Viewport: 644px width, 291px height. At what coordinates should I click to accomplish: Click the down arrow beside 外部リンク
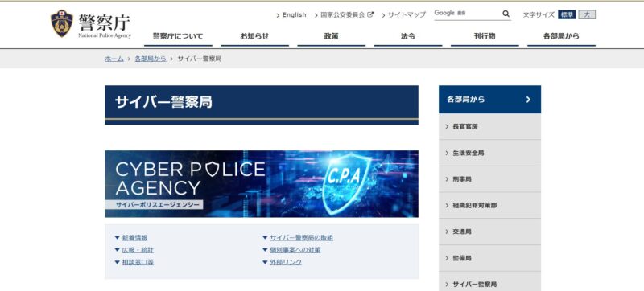[265, 262]
